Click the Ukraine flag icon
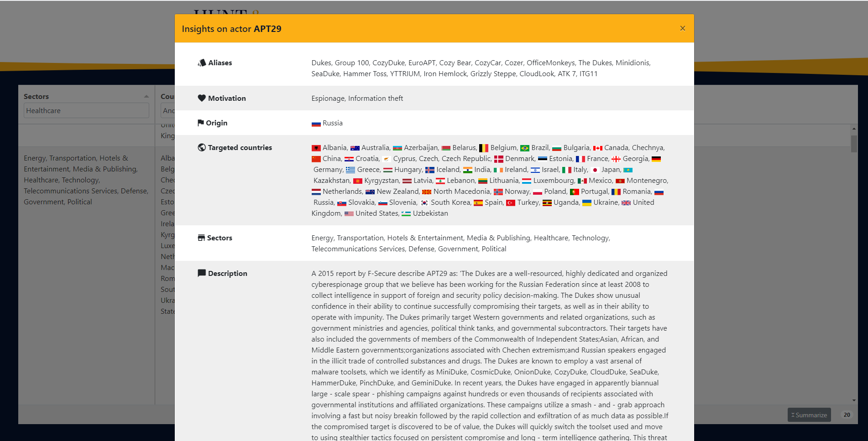868x441 pixels. tap(587, 203)
